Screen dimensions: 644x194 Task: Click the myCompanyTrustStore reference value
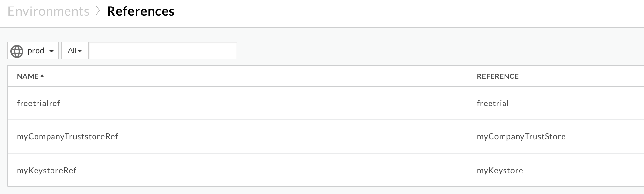pyautogui.click(x=521, y=136)
